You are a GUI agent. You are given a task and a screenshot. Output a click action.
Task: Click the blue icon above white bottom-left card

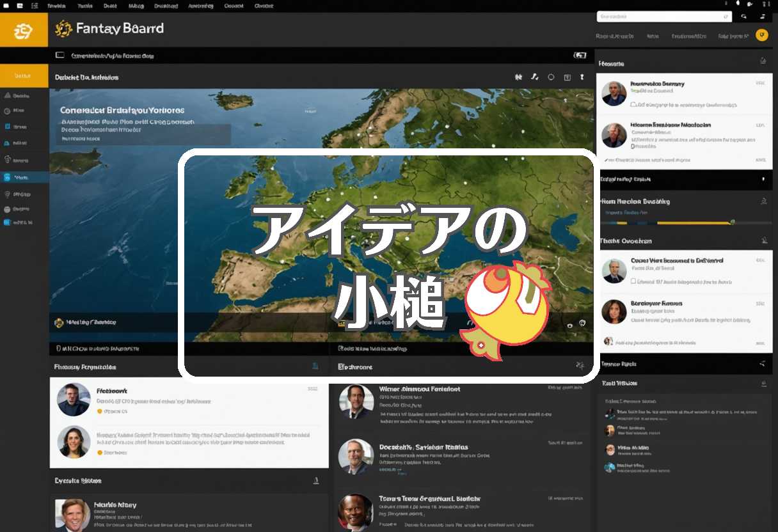coord(315,366)
